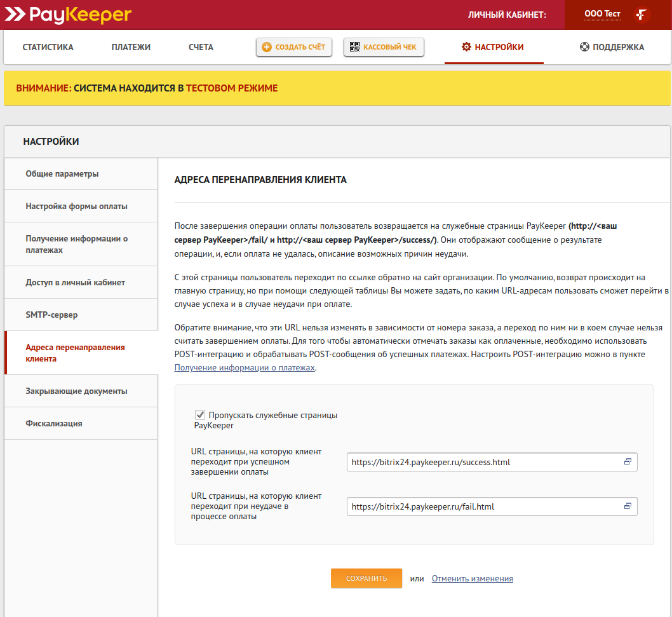Click the gear icon beside Настройки
The height and width of the screenshot is (617, 672).
(466, 47)
